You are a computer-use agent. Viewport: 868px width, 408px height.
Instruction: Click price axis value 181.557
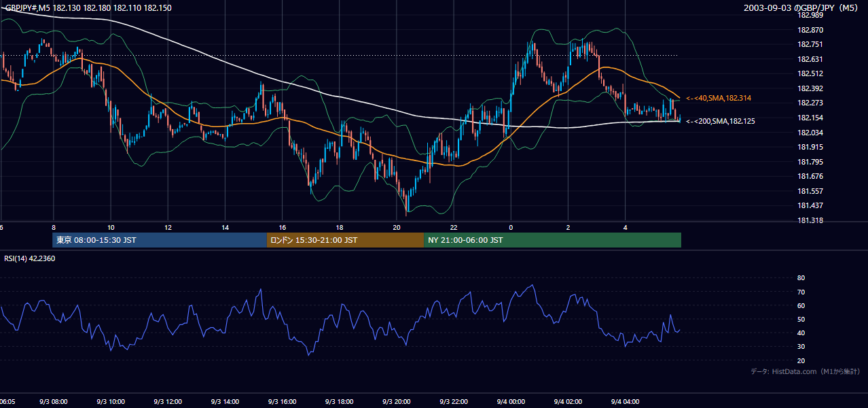click(x=810, y=191)
